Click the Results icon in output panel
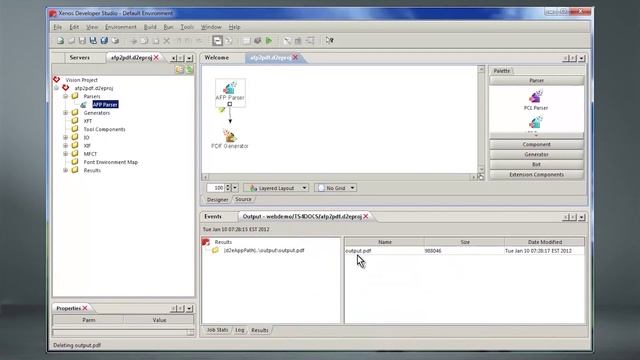This screenshot has width=640, height=360. 206,242
